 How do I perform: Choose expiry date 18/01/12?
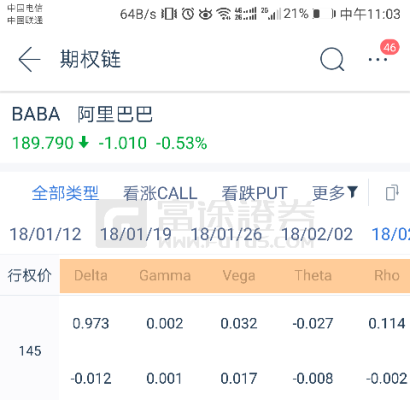click(45, 234)
